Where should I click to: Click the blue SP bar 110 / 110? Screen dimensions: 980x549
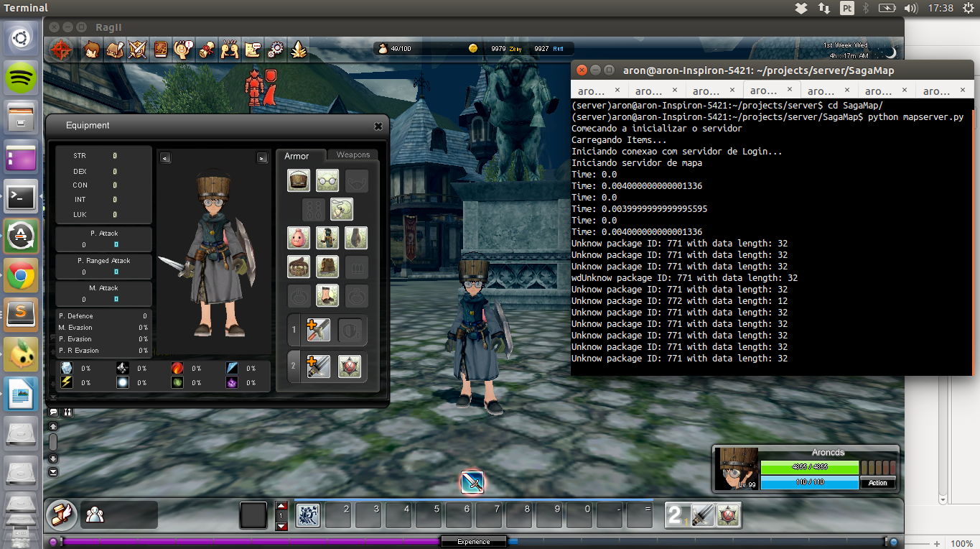(x=809, y=482)
